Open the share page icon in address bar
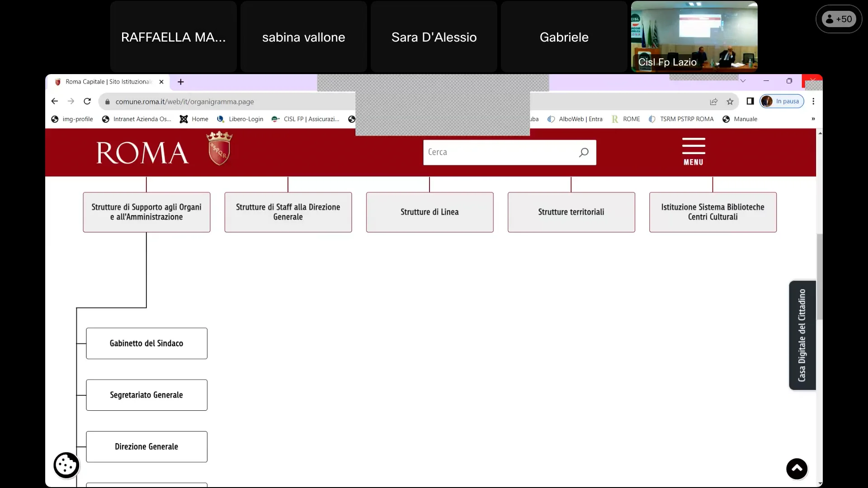This screenshot has height=488, width=868. pyautogui.click(x=714, y=102)
